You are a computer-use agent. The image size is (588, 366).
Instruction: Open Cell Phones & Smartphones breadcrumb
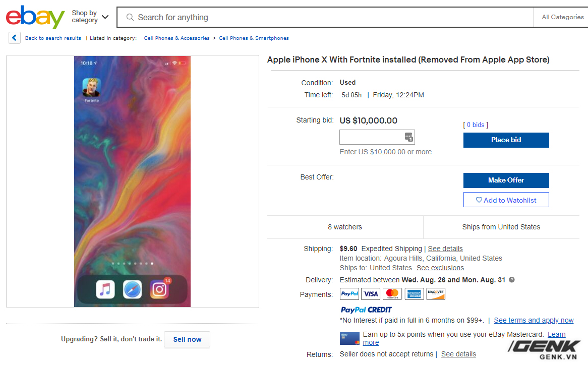tap(254, 38)
